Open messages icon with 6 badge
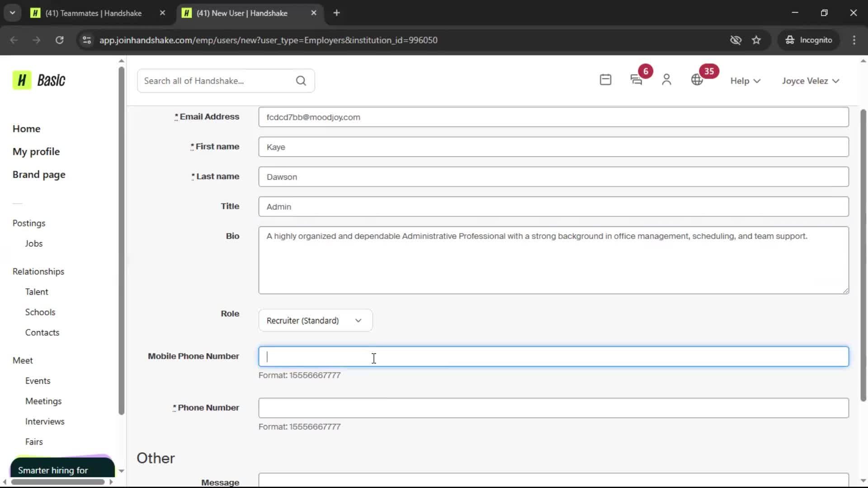Screen dimensions: 868x488 click(x=636, y=80)
